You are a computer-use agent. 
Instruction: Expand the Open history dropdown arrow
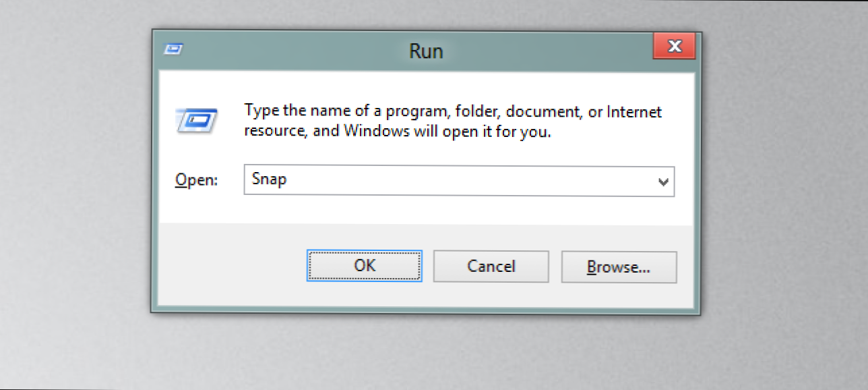click(663, 182)
